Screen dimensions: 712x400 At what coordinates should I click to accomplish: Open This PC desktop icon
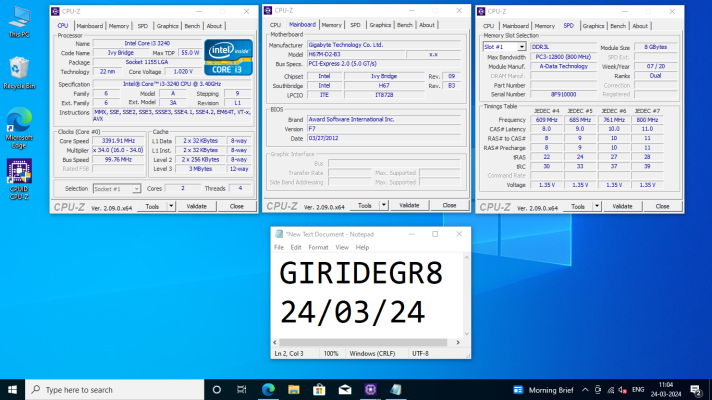[19, 22]
